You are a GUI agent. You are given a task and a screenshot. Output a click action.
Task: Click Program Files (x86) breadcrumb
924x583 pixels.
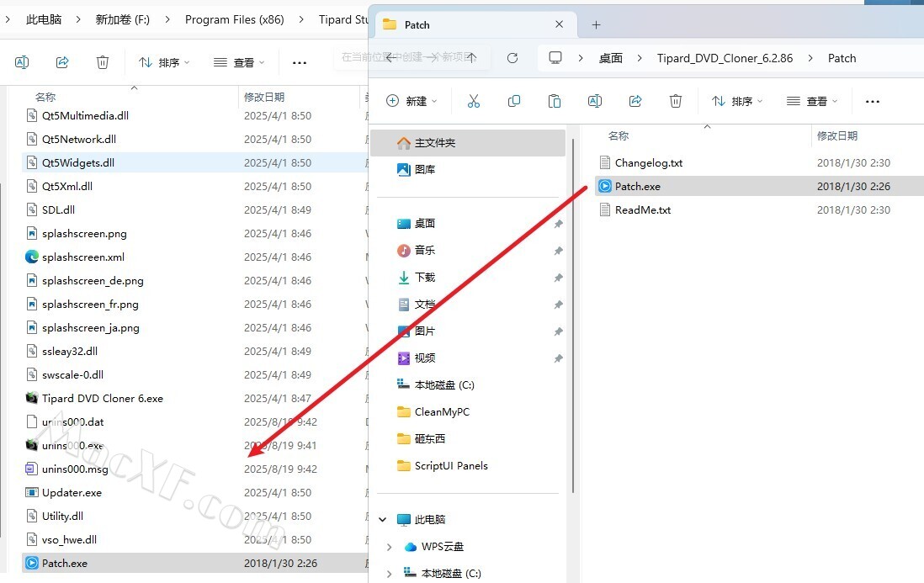coord(235,19)
